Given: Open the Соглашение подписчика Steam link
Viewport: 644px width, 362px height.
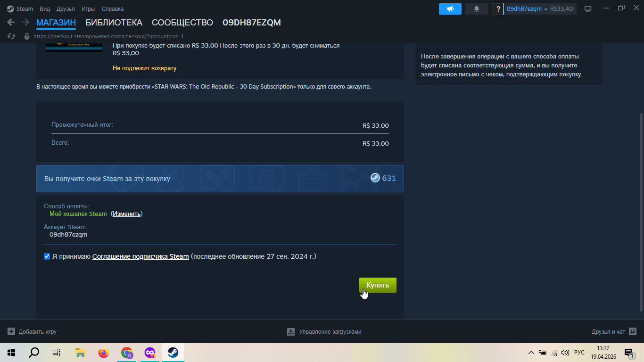Looking at the screenshot, I should coord(140,256).
